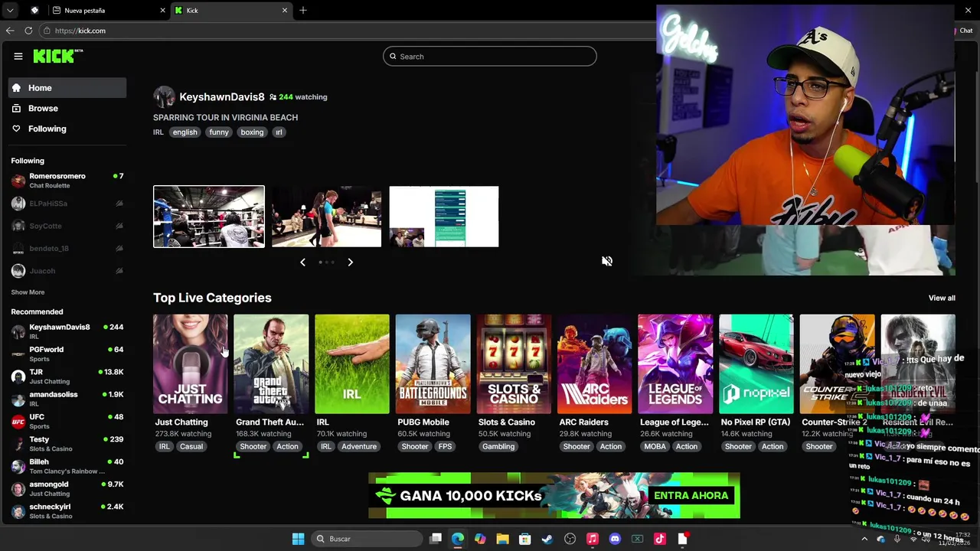Open Juacoh channel in Following
Screen dimensions: 980x551
[x=67, y=271]
